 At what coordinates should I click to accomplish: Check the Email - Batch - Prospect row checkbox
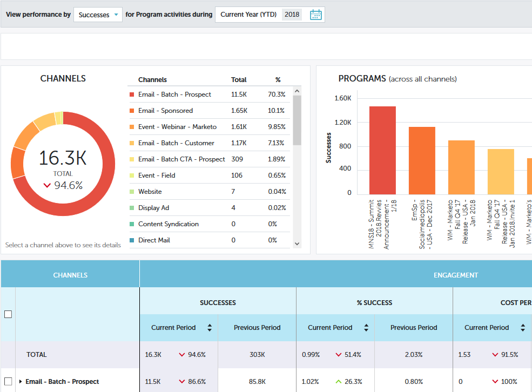tap(8, 382)
